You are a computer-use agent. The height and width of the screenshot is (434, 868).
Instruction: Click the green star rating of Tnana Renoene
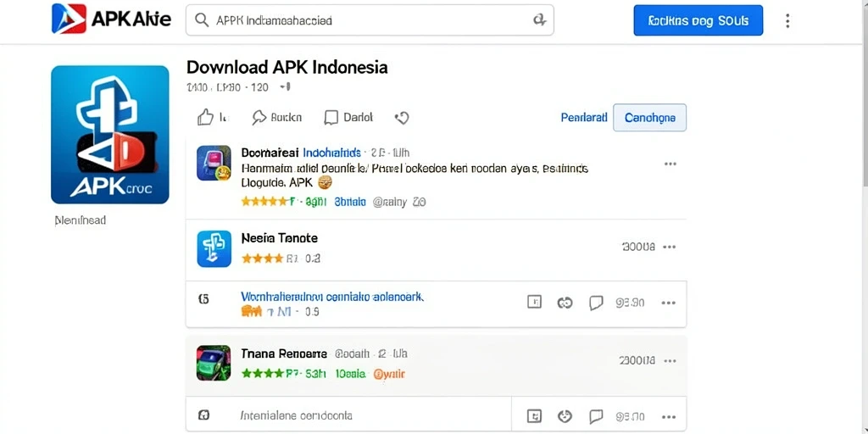click(262, 374)
